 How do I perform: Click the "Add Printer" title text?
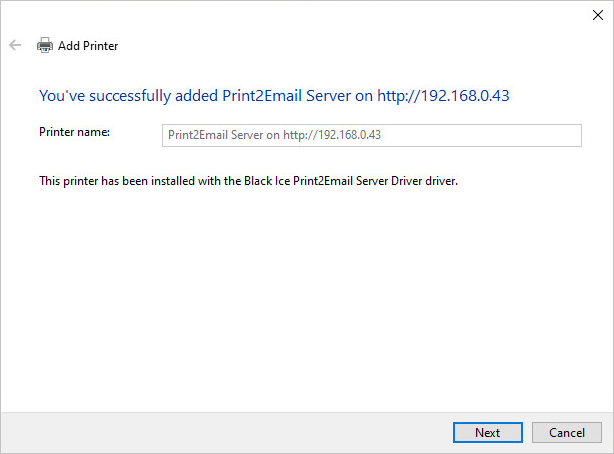(88, 46)
